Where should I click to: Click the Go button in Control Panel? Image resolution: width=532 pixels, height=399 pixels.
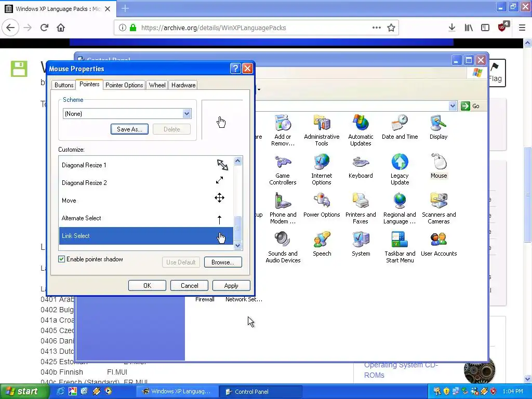coord(470,106)
